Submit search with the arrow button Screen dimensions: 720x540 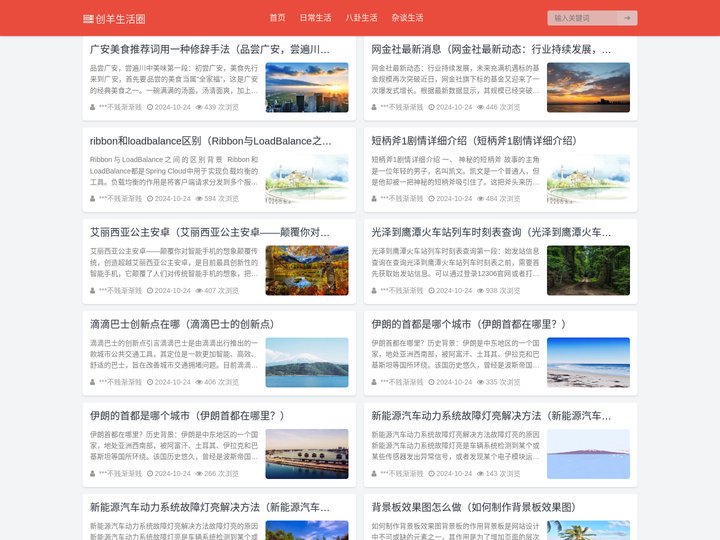627,18
